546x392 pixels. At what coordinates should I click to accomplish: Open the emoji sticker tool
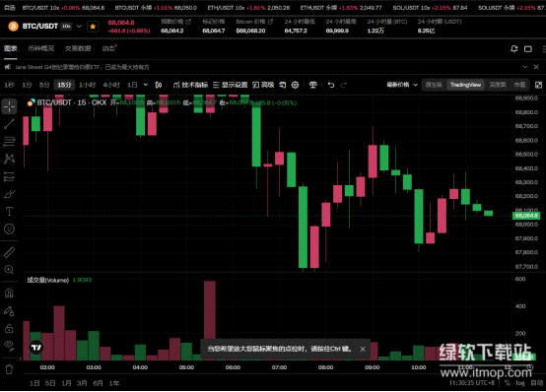[x=10, y=229]
